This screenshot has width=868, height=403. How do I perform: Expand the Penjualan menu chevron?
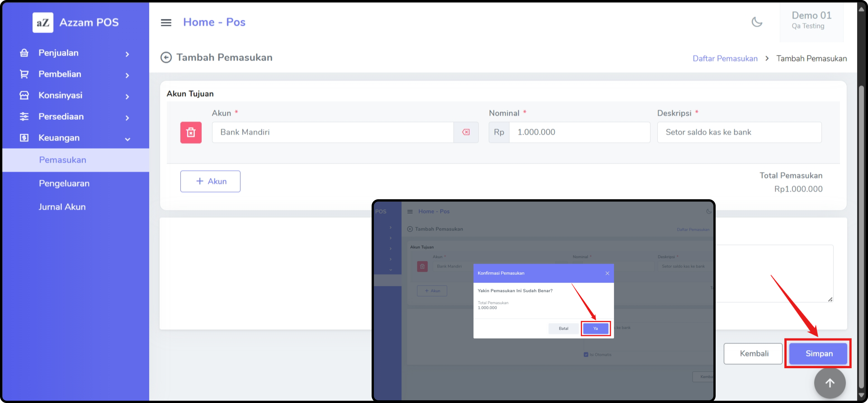(x=127, y=54)
